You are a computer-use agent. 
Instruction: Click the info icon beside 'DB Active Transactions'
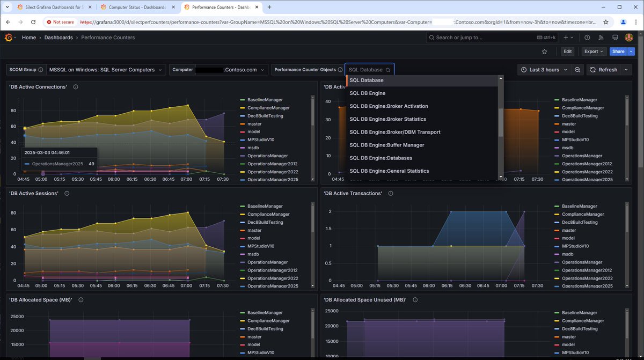coord(390,193)
